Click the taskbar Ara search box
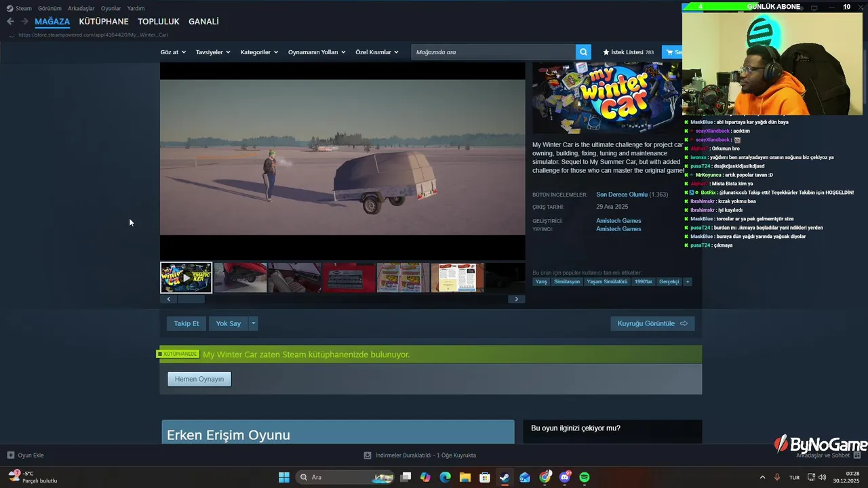The width and height of the screenshot is (868, 488). (346, 477)
